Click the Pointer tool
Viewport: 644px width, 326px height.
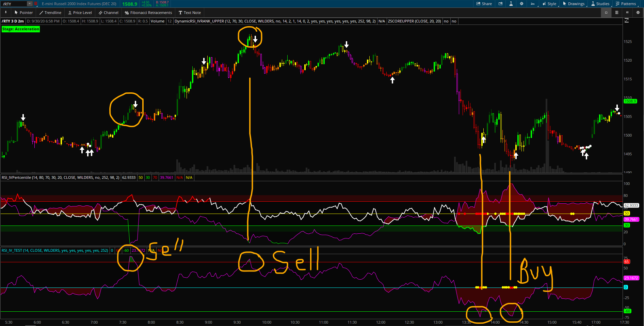click(23, 13)
